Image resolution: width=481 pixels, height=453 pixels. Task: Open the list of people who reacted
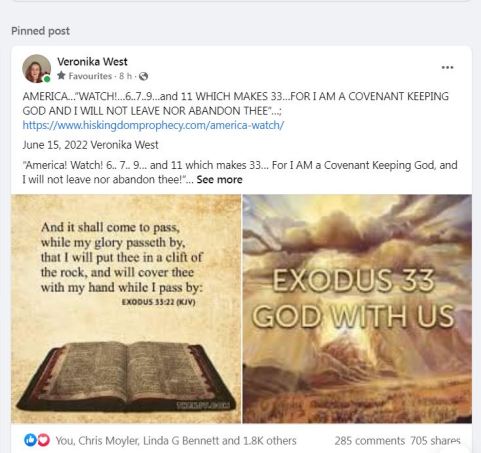176,441
